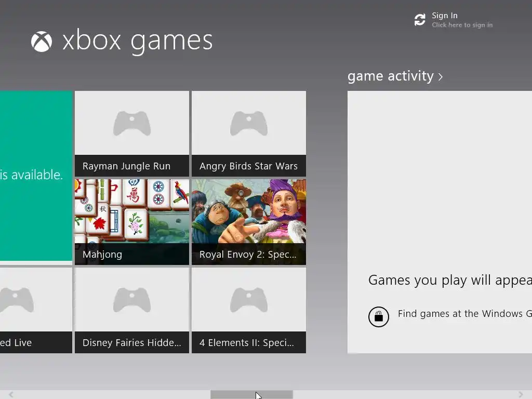Click controller icon on 4 Elements II

(249, 300)
